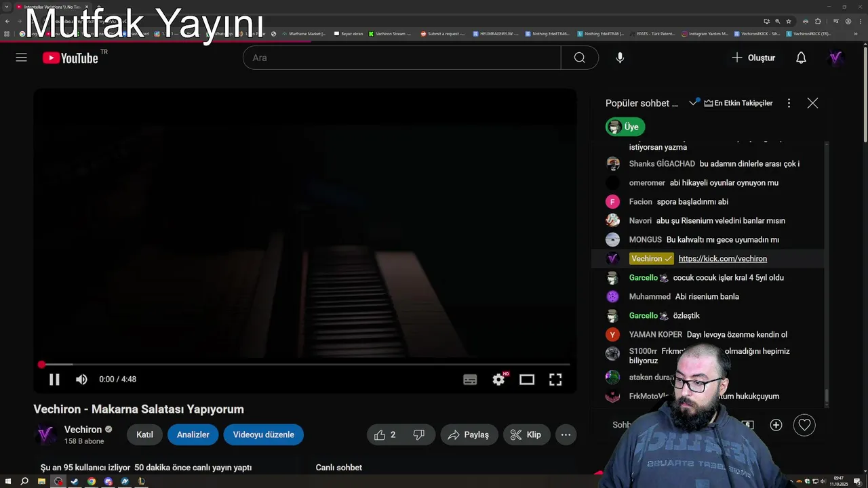The width and height of the screenshot is (868, 488).
Task: Select MONGUS chat message
Action: tap(709, 239)
